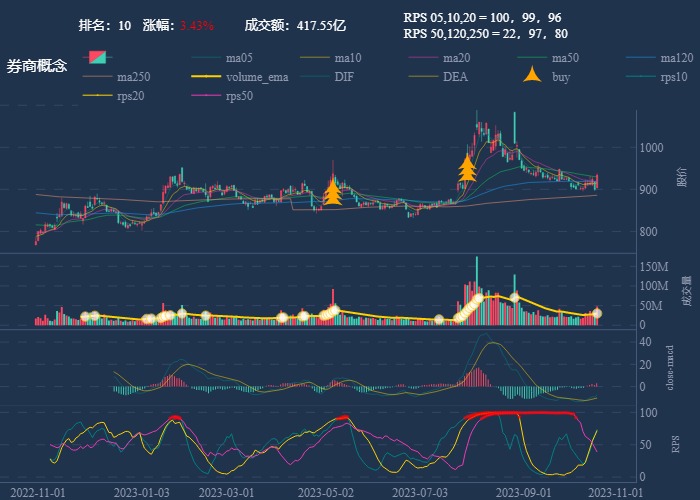Toggle the candlestick series legend icon

coord(99,58)
